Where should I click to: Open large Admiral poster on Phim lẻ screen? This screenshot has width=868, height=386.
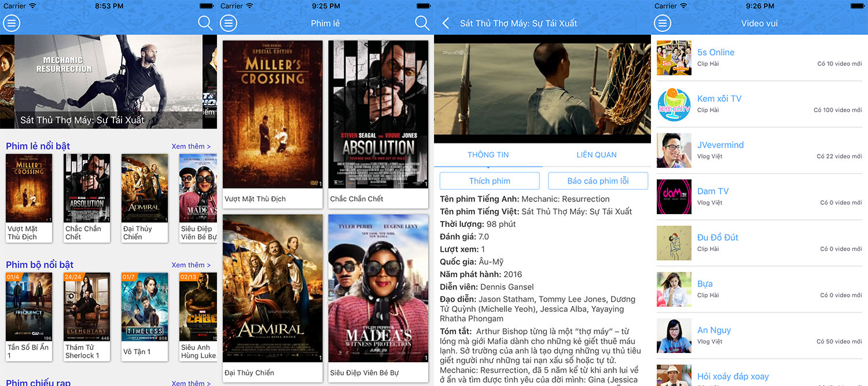[x=273, y=288]
